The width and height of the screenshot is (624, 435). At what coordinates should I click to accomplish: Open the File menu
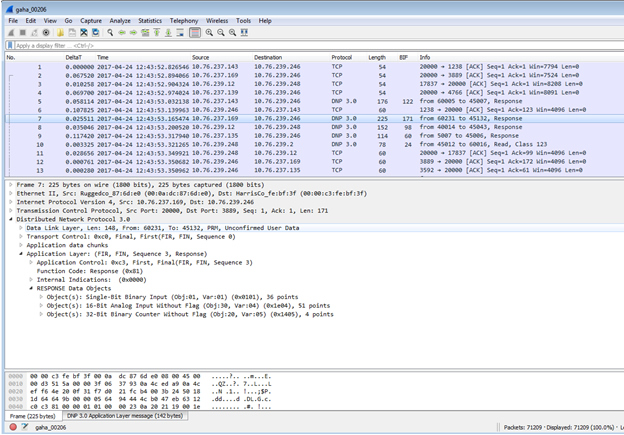pyautogui.click(x=13, y=21)
